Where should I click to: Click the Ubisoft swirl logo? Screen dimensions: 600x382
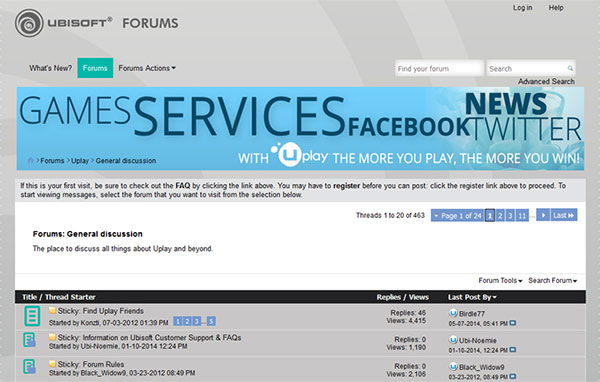pos(29,23)
